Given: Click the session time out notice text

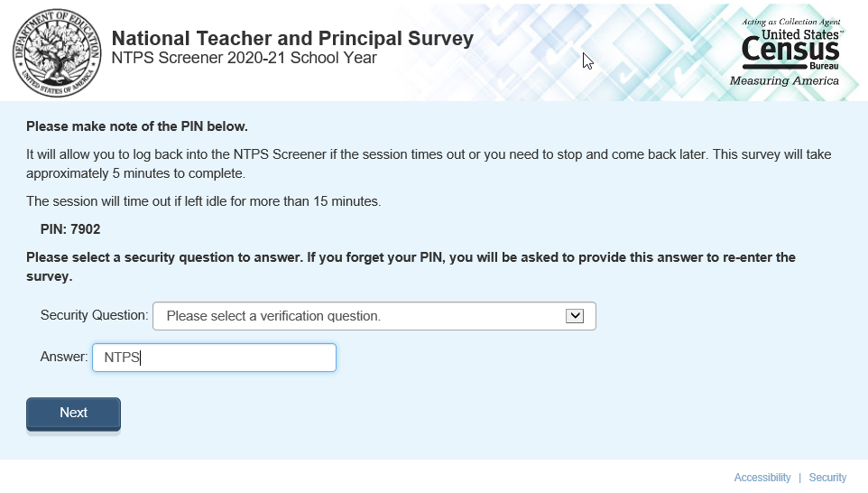Looking at the screenshot, I should 203,201.
